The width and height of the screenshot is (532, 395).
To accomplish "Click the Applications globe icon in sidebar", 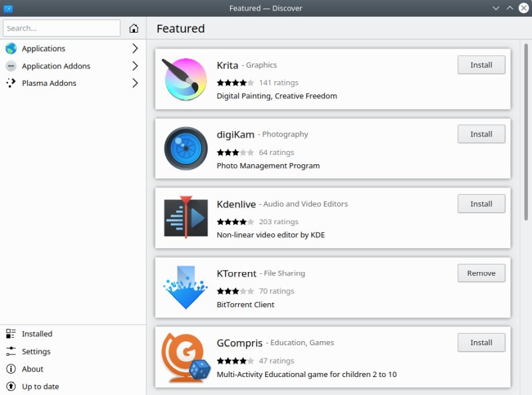I will [x=11, y=49].
